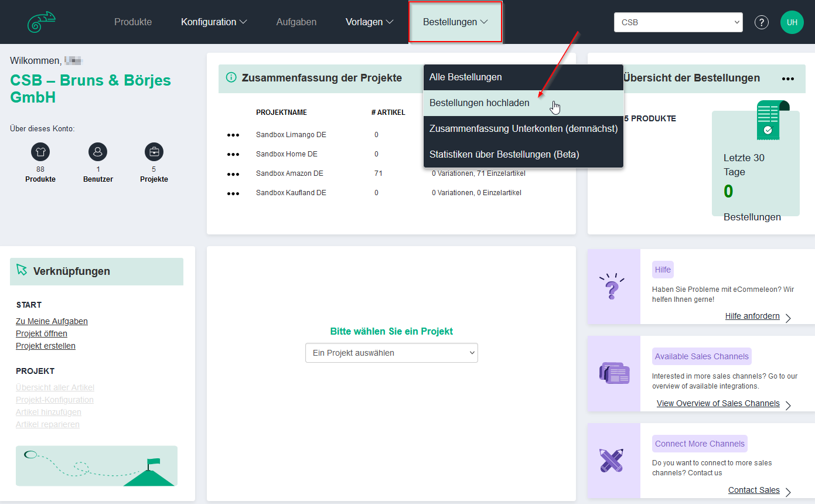Click the Übersicht aller Artikel link
This screenshot has width=815, height=504.
point(55,387)
